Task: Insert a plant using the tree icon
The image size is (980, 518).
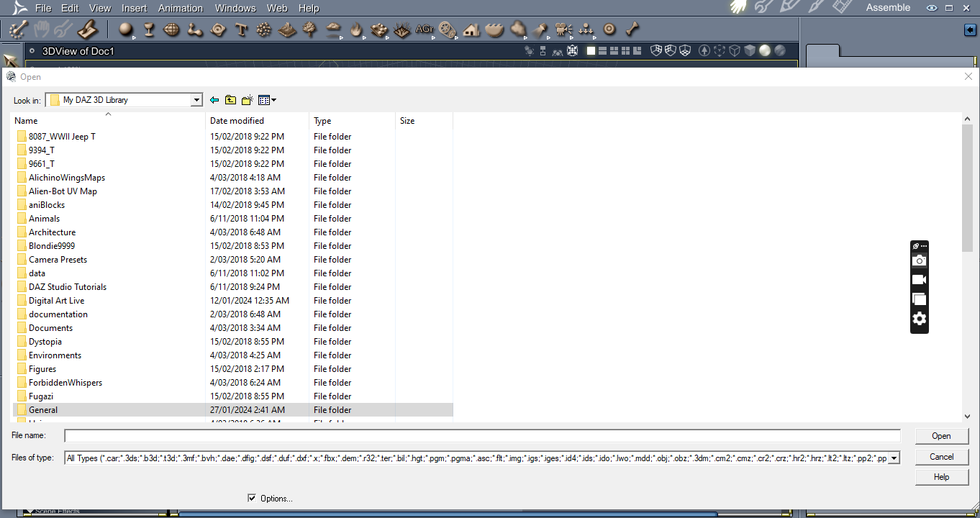Action: coord(310,29)
